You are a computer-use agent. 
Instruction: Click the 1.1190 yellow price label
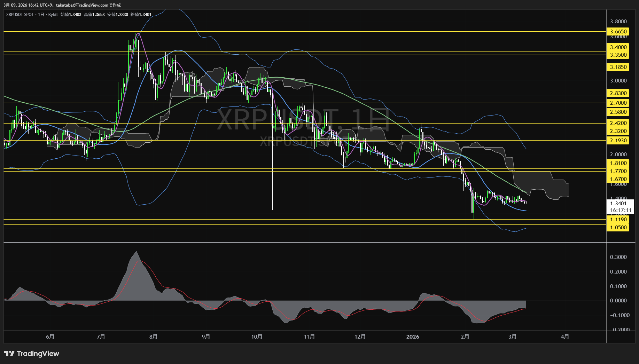click(618, 220)
